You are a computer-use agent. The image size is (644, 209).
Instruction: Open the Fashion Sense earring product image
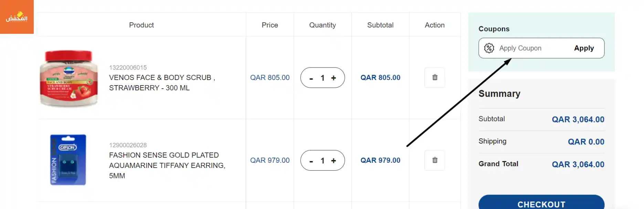click(x=68, y=160)
